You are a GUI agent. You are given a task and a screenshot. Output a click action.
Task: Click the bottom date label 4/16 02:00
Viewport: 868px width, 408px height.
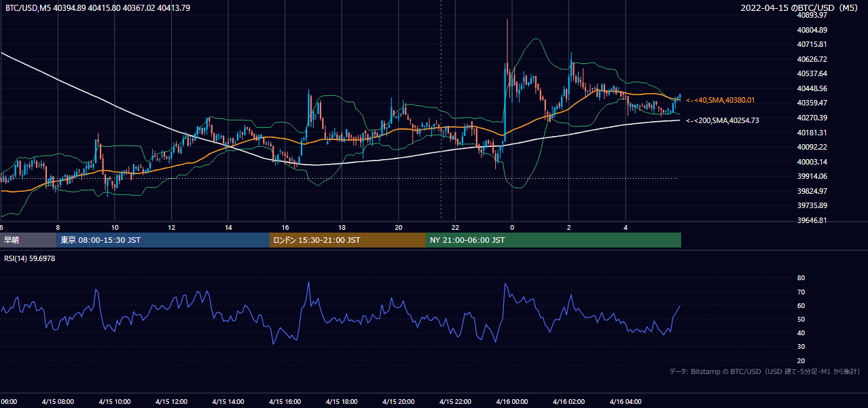coord(568,402)
